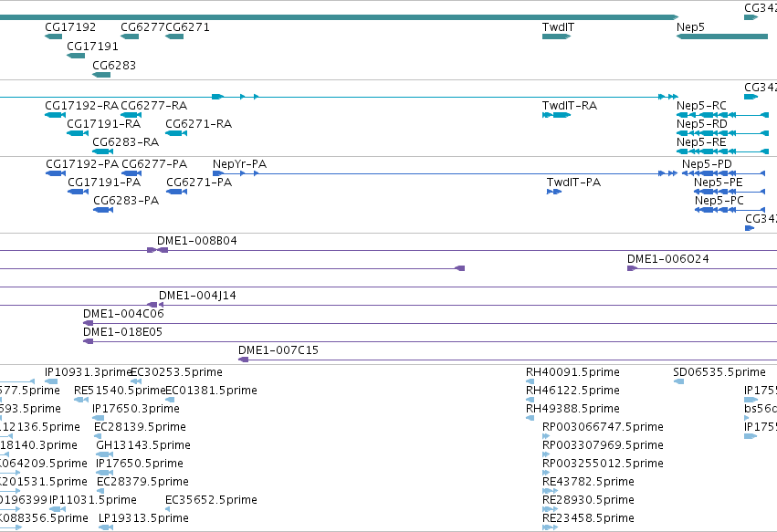Viewport: 777px width, 532px height.
Task: Highlight the RP003066747.5prime EST
Action: [x=546, y=436]
